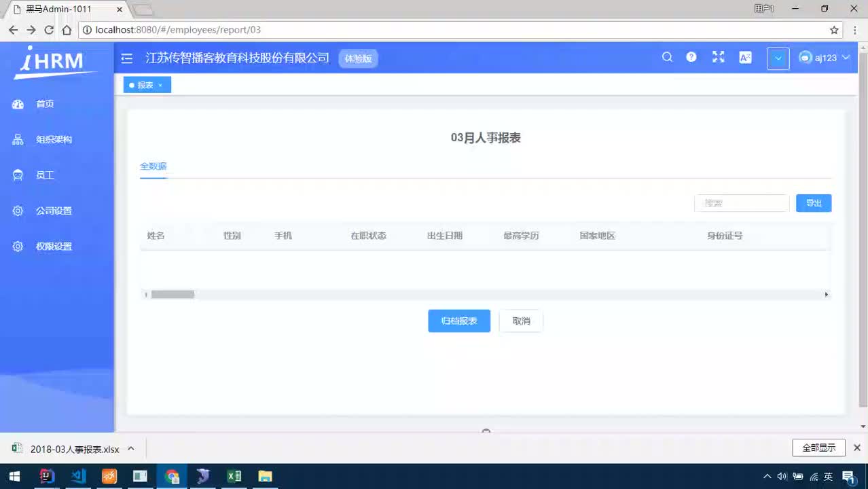Click the table scrollbar right arrow
This screenshot has width=868, height=489.
[x=827, y=295]
